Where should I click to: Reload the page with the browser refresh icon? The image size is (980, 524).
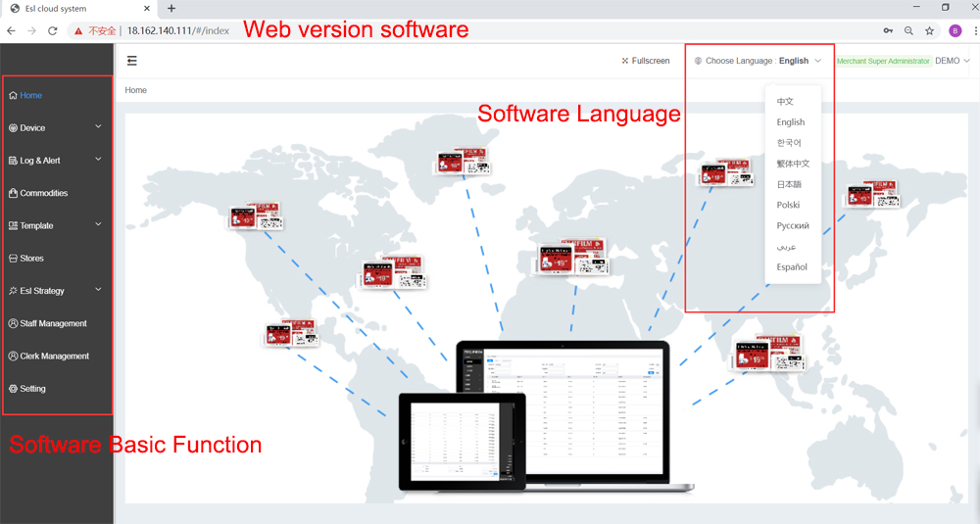pyautogui.click(x=53, y=30)
